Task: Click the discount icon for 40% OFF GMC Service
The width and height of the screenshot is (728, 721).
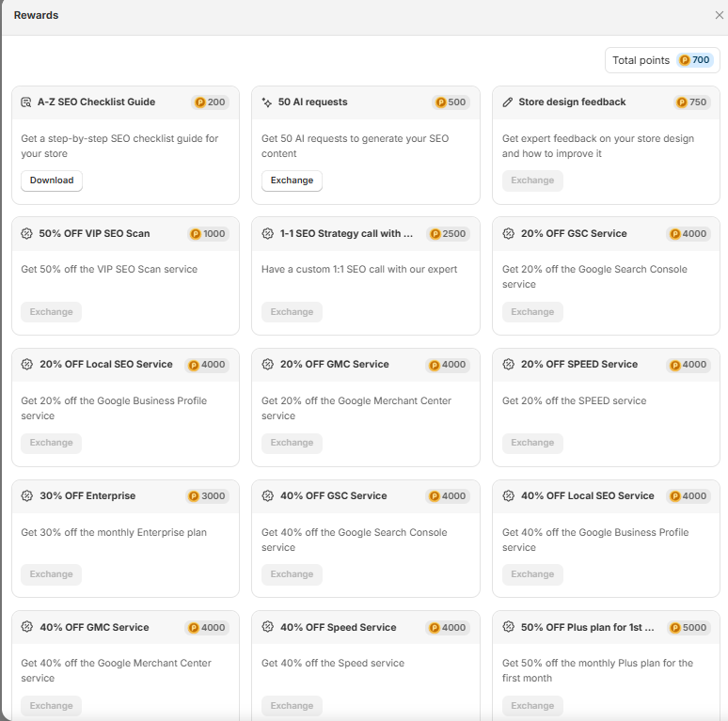Action: tap(26, 627)
